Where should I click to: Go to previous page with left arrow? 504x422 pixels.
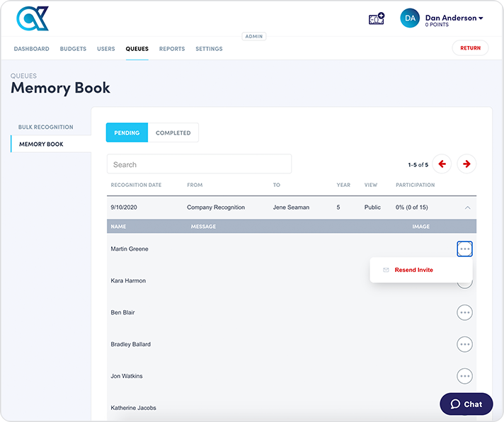point(442,164)
